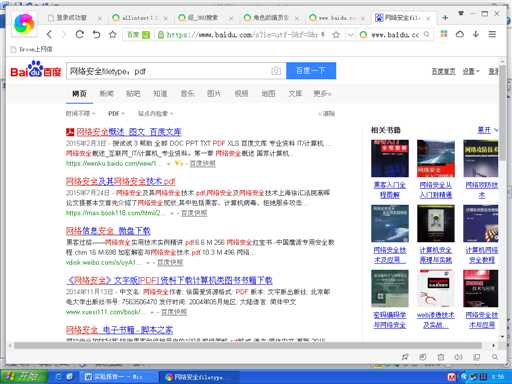Open the 计算机安全原理与实践 book link
Screen dimensions: 512x384
coord(436,255)
